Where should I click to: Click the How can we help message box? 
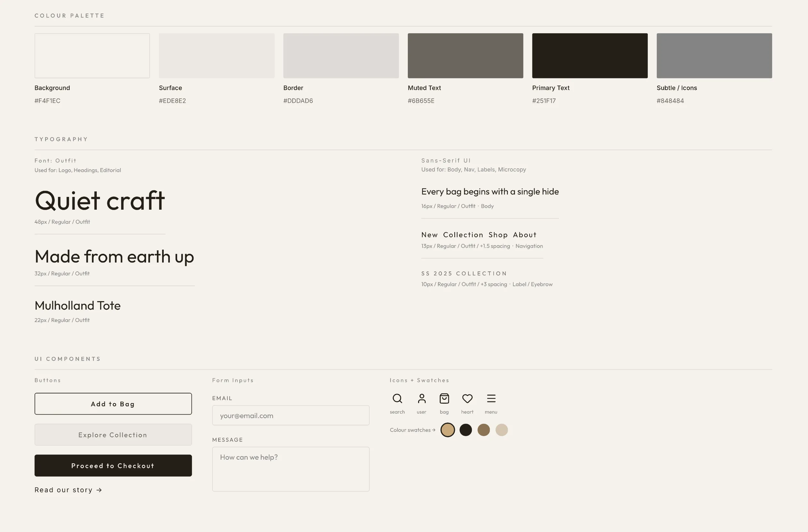pyautogui.click(x=290, y=469)
